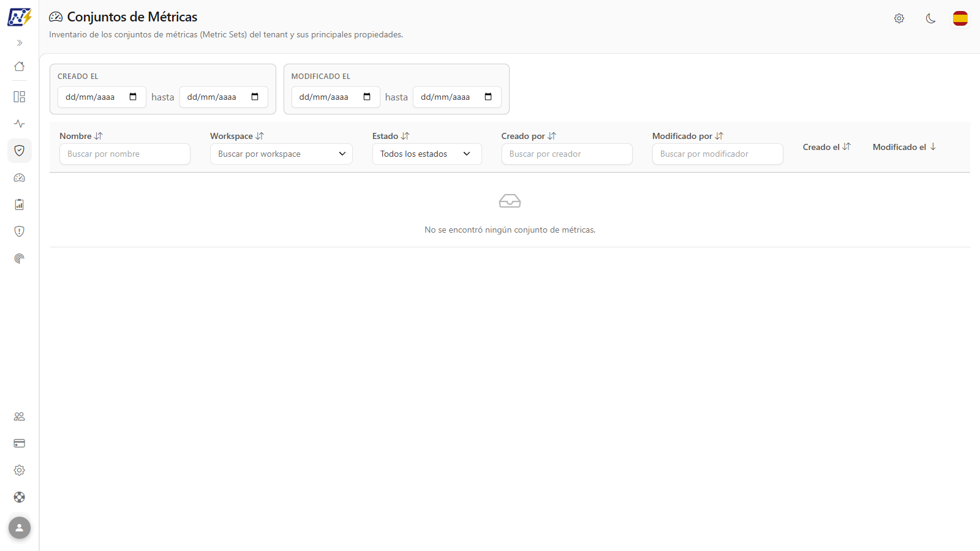Click the Conjuntos de Métricas page title
This screenshot has width=980, height=551.
pos(132,17)
